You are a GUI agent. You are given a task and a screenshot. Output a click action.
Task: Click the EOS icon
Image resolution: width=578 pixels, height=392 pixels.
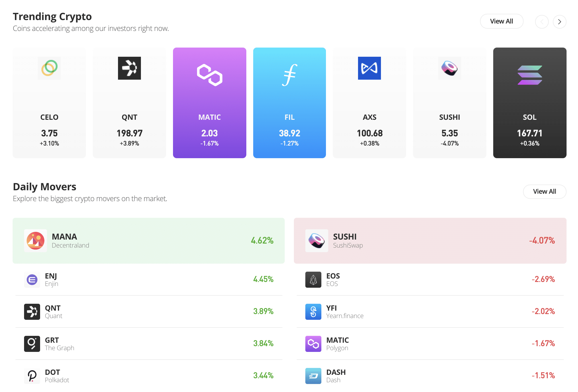pos(313,280)
